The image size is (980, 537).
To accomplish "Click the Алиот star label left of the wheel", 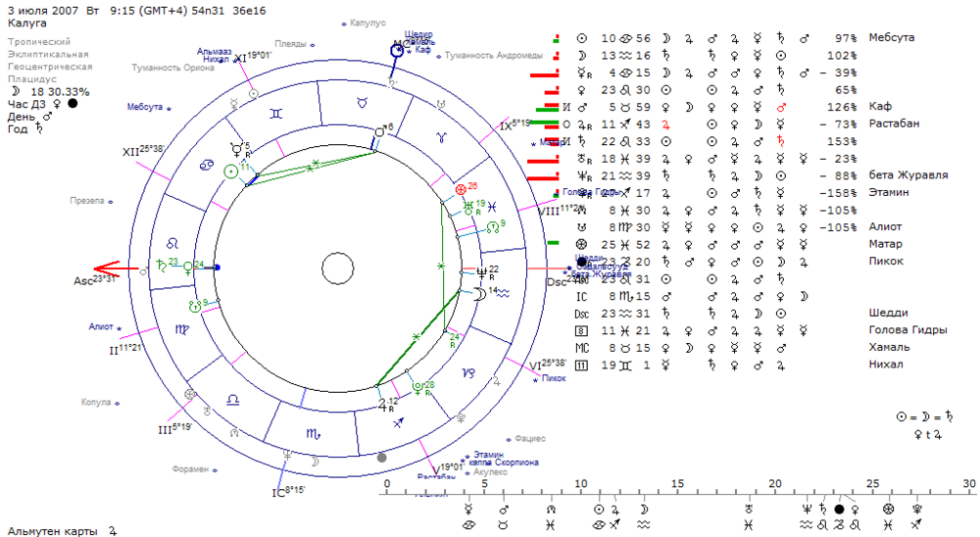I will (x=101, y=326).
